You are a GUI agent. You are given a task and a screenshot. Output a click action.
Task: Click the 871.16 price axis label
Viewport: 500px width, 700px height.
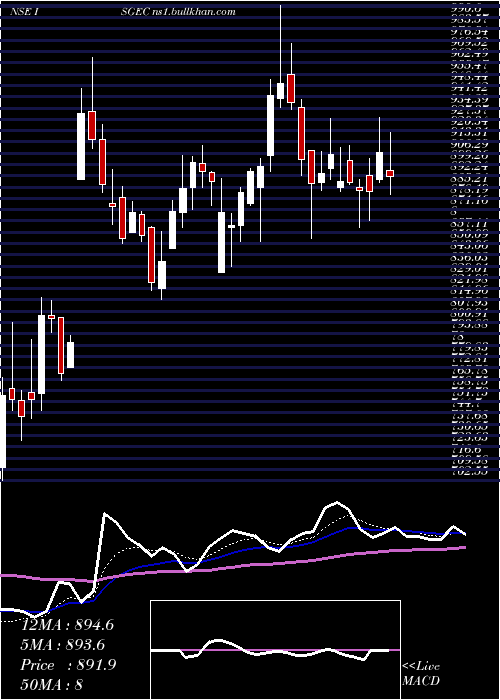468,201
